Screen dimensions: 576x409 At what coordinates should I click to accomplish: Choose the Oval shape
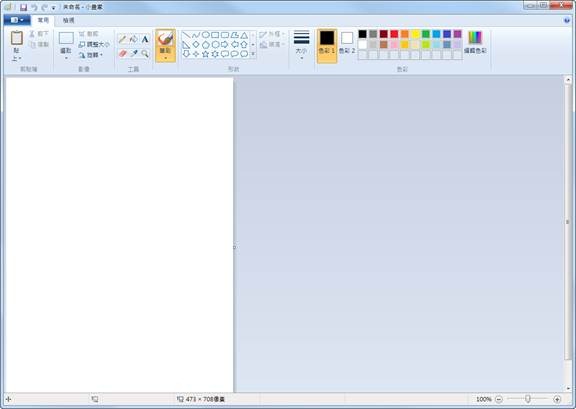[x=206, y=35]
